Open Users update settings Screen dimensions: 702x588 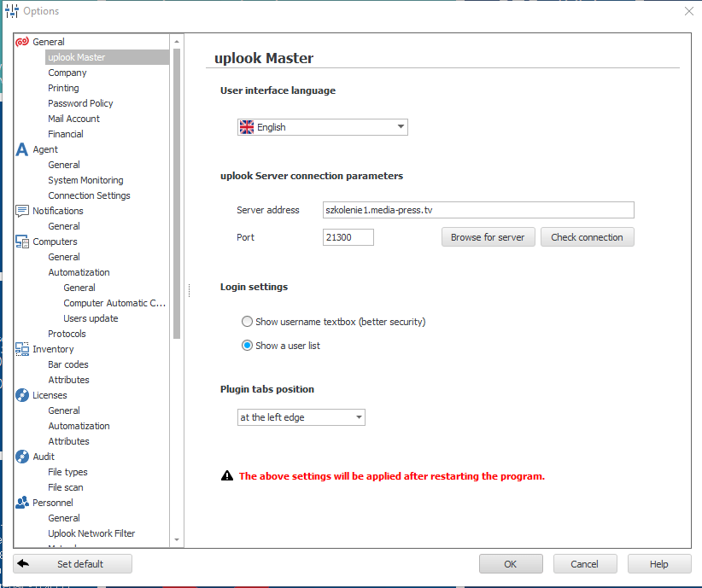[x=91, y=318]
